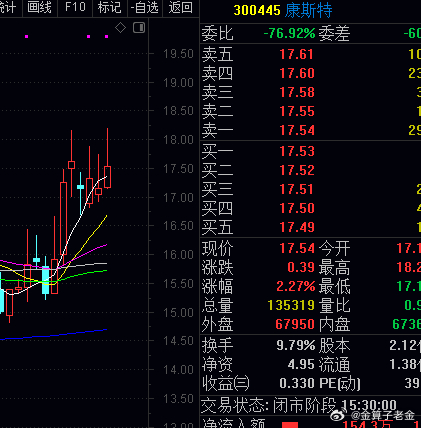Click the latest red candlestick
Screen dimensions: 421x428
coord(107,177)
